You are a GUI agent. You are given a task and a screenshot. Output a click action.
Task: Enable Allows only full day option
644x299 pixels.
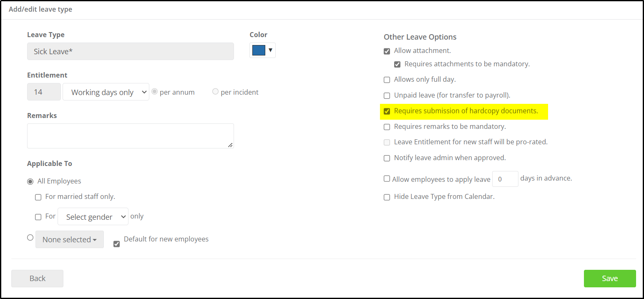click(x=387, y=80)
